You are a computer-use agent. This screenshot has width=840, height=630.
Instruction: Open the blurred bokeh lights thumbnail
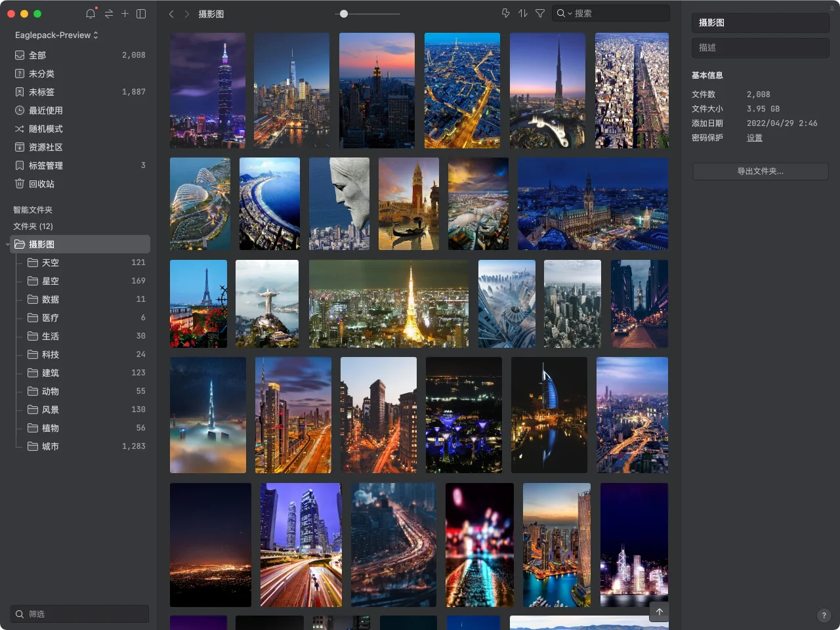click(x=480, y=545)
